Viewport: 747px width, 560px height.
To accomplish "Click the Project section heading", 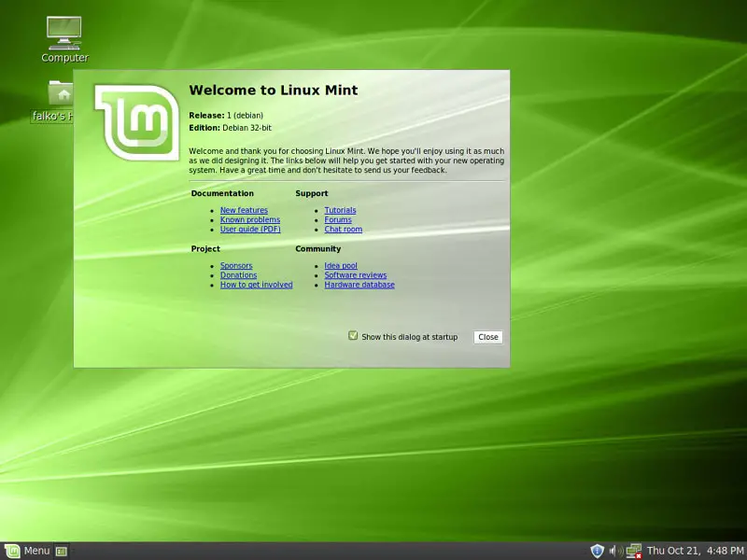I will (205, 248).
